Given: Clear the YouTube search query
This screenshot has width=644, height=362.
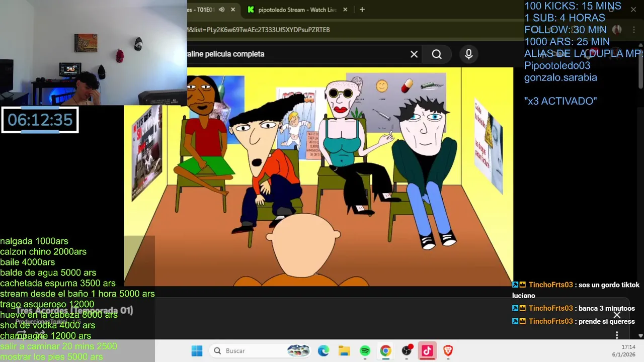Looking at the screenshot, I should tap(414, 54).
